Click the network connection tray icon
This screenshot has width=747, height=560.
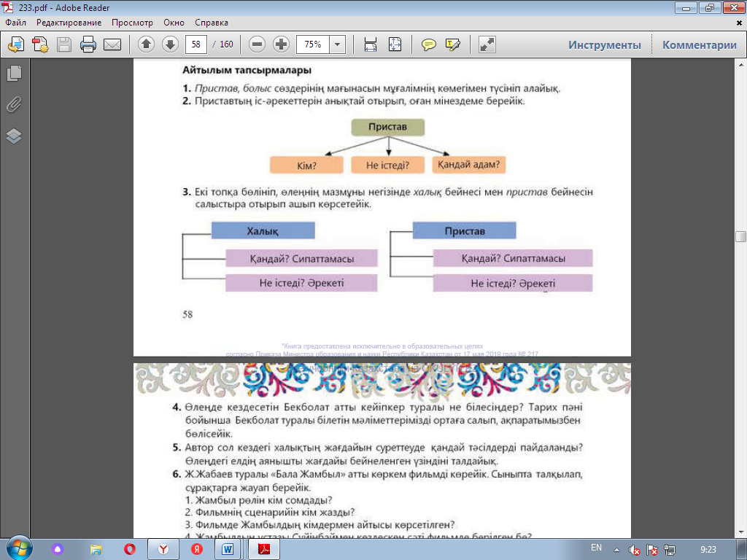pyautogui.click(x=670, y=550)
